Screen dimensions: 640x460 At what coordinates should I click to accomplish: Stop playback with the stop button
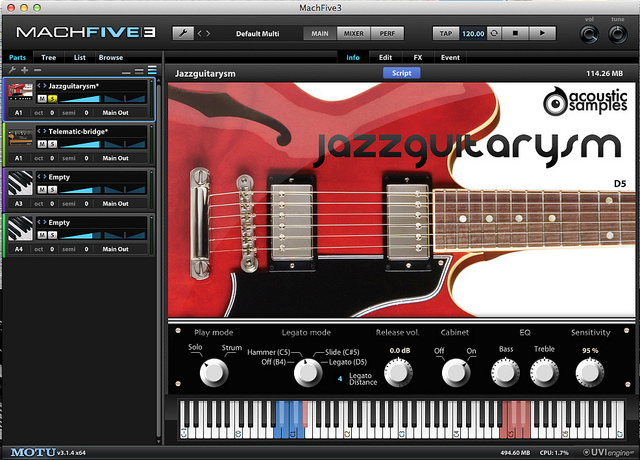pyautogui.click(x=515, y=33)
